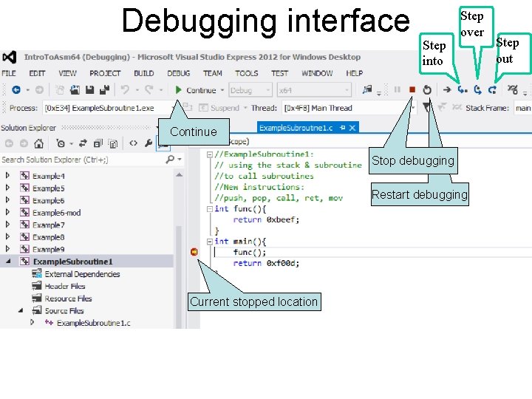Screen dimensions: 532x399
Task: Click the Undo arrow icon
Action: point(125,89)
